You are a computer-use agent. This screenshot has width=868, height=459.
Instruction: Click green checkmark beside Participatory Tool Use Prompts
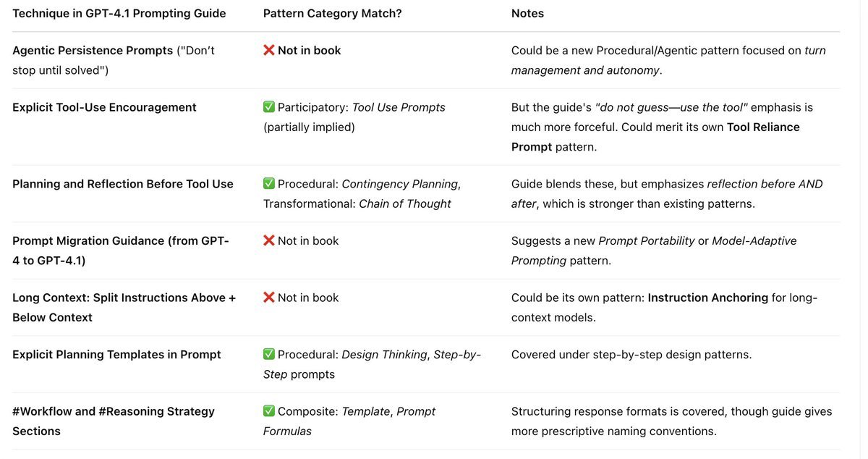point(269,107)
